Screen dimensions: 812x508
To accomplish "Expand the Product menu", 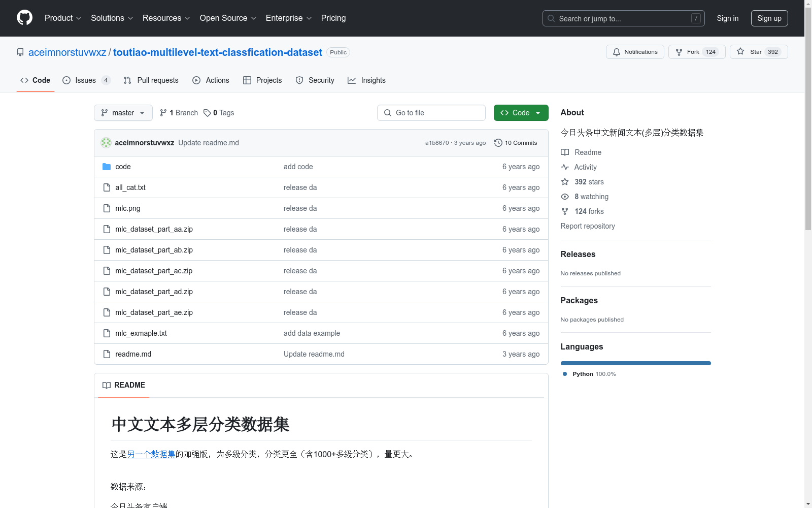I will point(63,18).
